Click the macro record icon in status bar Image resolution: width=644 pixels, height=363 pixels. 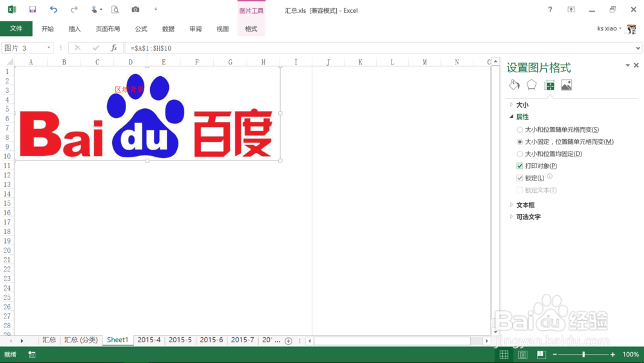tap(32, 355)
